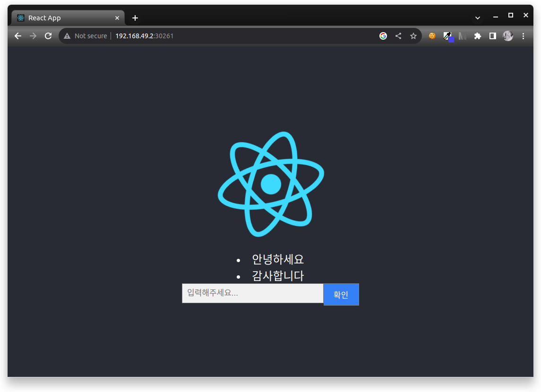The width and height of the screenshot is (541, 392).
Task: Maximize the Chrome window
Action: (511, 15)
